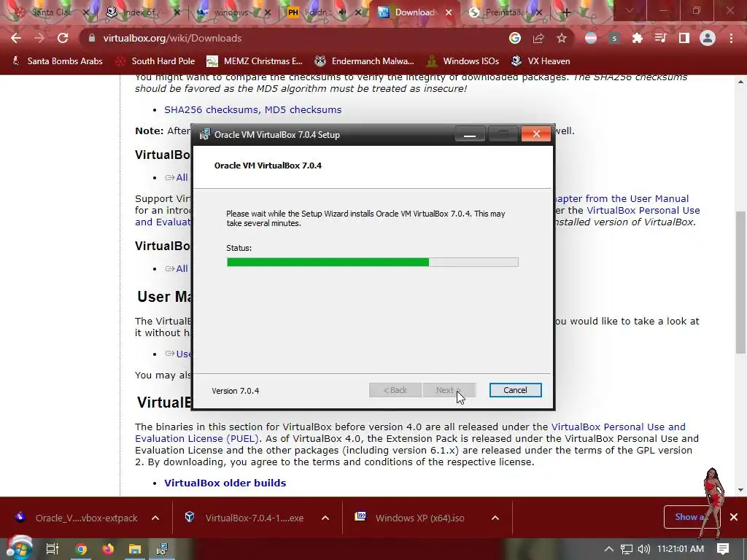Expand options for VirtualBox-7.0.4 exe download
Screen dimensions: 747x560
[325, 518]
